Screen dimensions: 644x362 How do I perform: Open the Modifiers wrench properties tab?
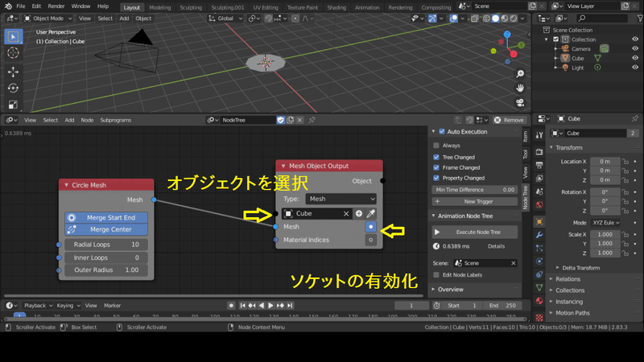click(539, 235)
